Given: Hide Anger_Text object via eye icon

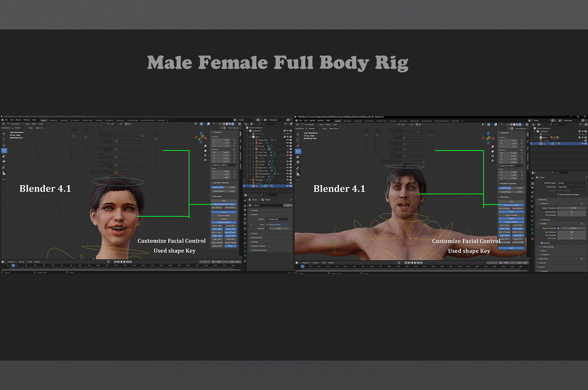Looking at the screenshot, I should click(x=287, y=140).
